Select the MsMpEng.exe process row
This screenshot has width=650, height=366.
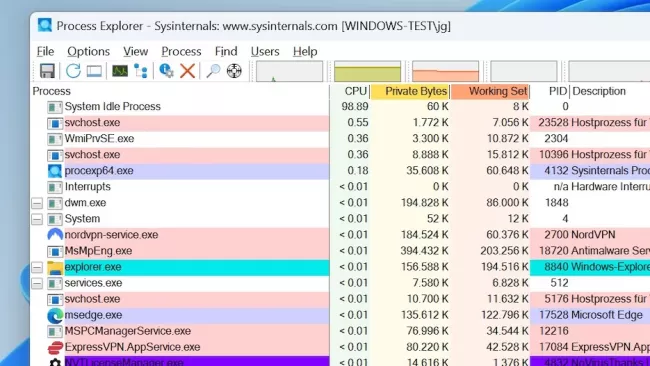pyautogui.click(x=340, y=251)
